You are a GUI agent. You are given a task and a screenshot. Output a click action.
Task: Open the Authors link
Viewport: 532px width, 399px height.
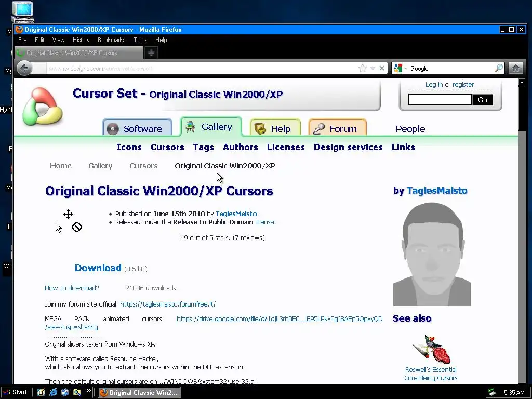click(x=240, y=147)
